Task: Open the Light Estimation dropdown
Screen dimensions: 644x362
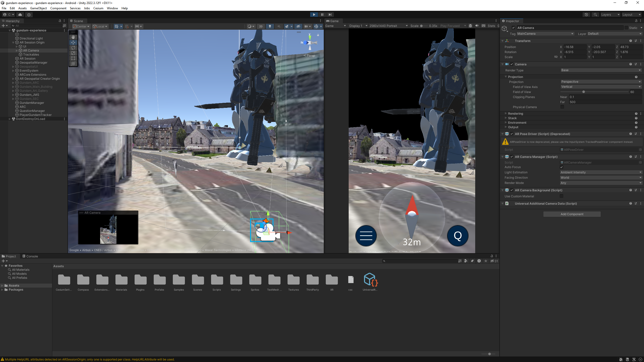Action: click(x=601, y=172)
